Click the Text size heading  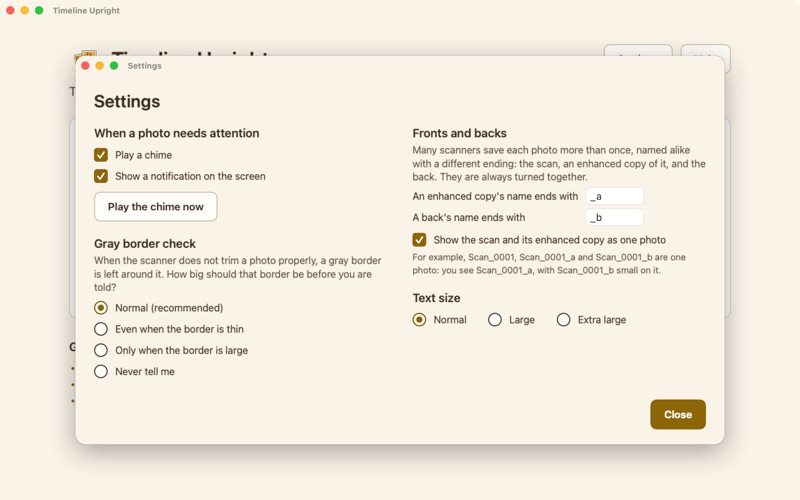pos(436,298)
